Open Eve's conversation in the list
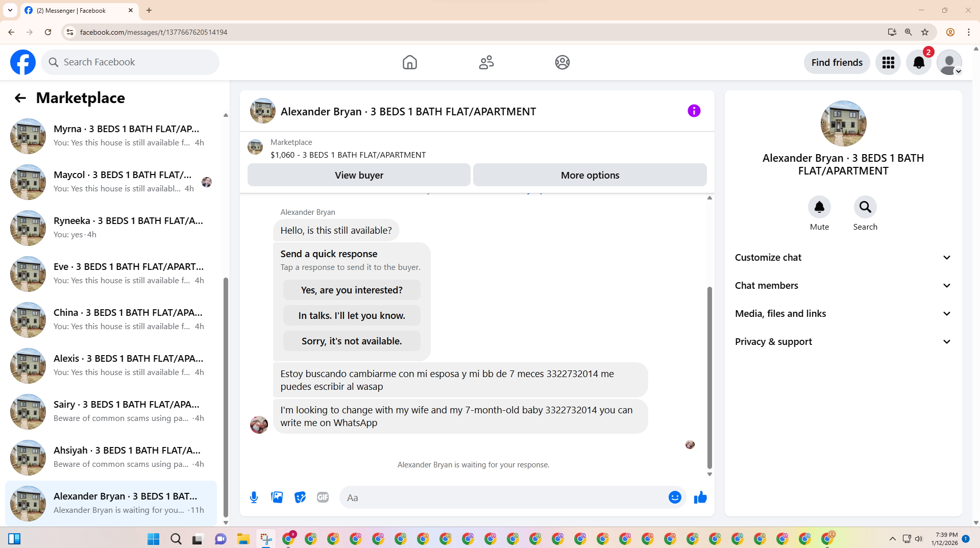Image resolution: width=980 pixels, height=548 pixels. 111,273
